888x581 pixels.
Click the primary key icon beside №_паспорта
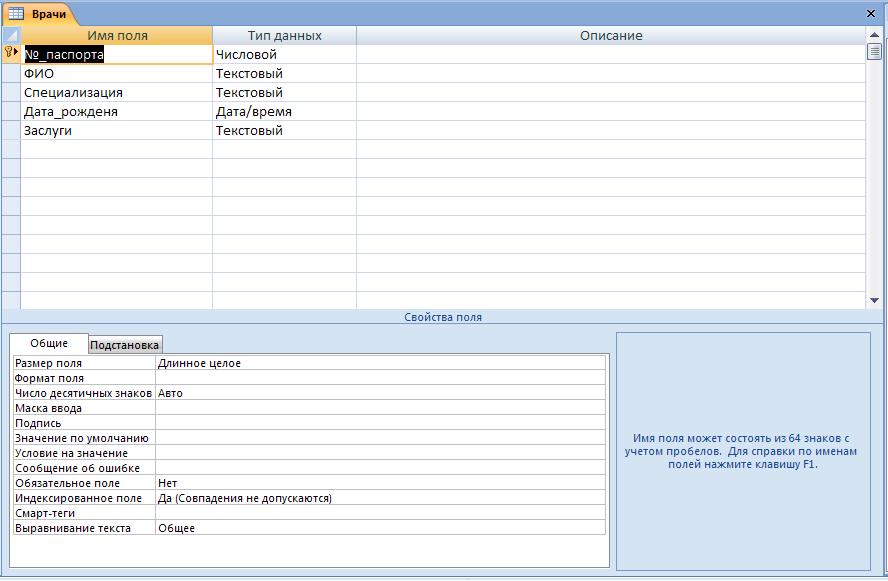(x=8, y=52)
